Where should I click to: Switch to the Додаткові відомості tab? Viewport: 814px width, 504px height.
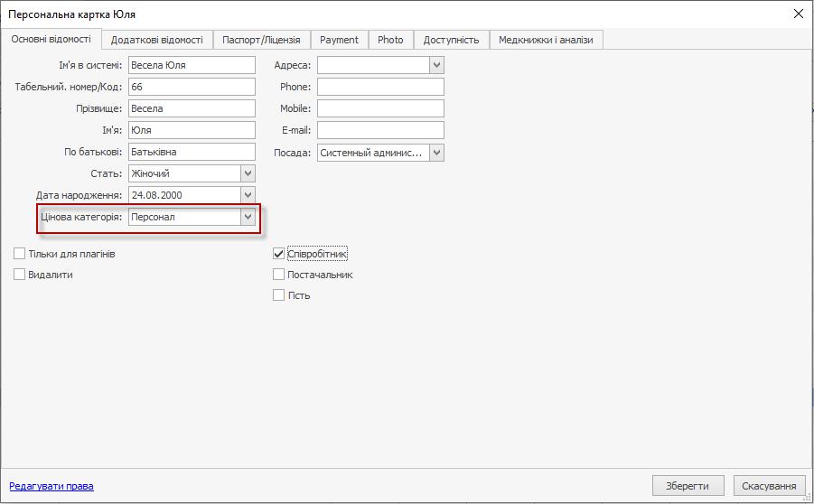click(x=157, y=40)
